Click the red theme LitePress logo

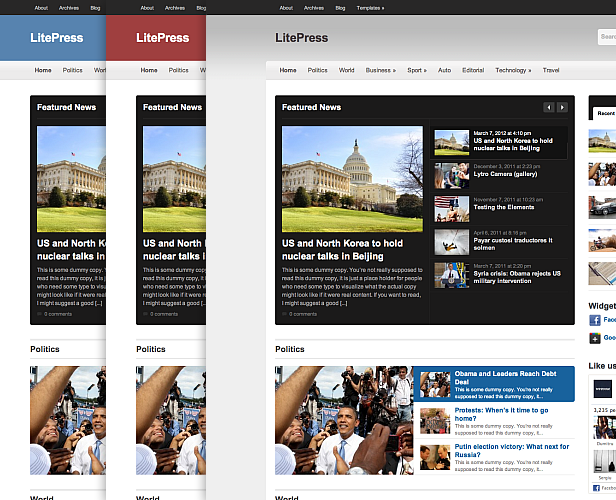click(x=163, y=38)
